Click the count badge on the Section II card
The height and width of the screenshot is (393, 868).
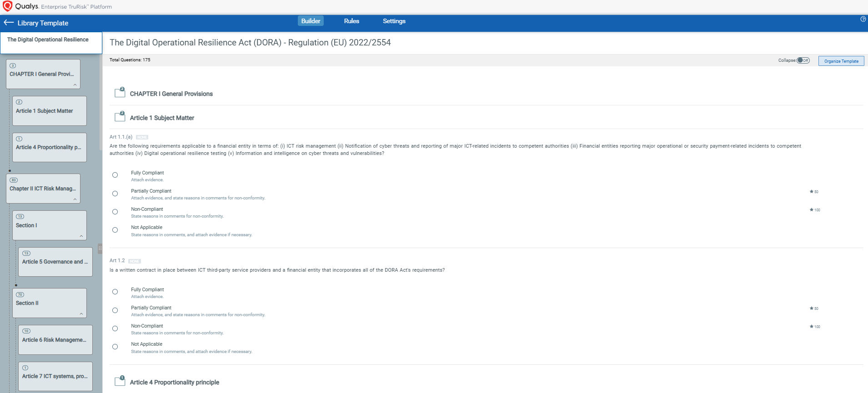pos(20,294)
